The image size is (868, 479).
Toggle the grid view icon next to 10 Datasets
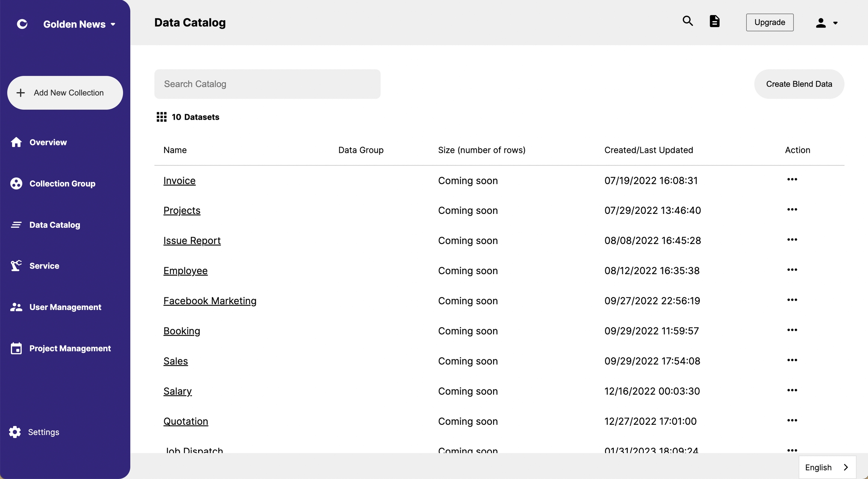pos(162,117)
